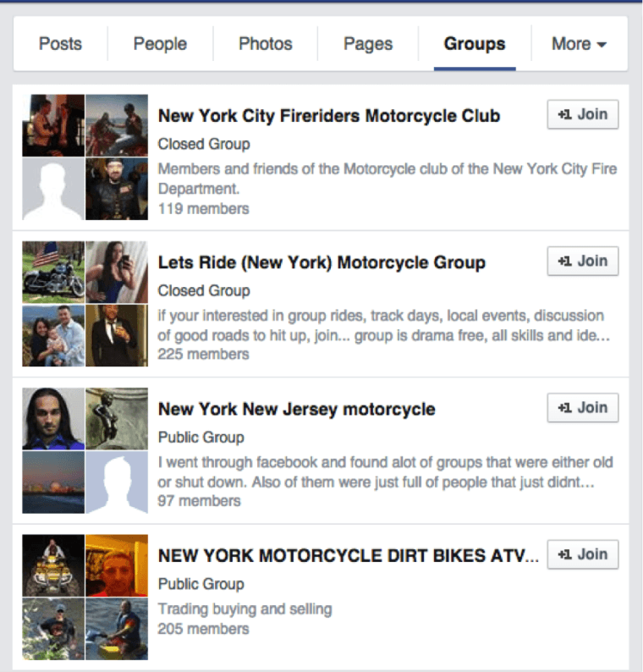Viewport: 643px width, 672px height.
Task: Go to the Pages tab
Action: pos(368,44)
